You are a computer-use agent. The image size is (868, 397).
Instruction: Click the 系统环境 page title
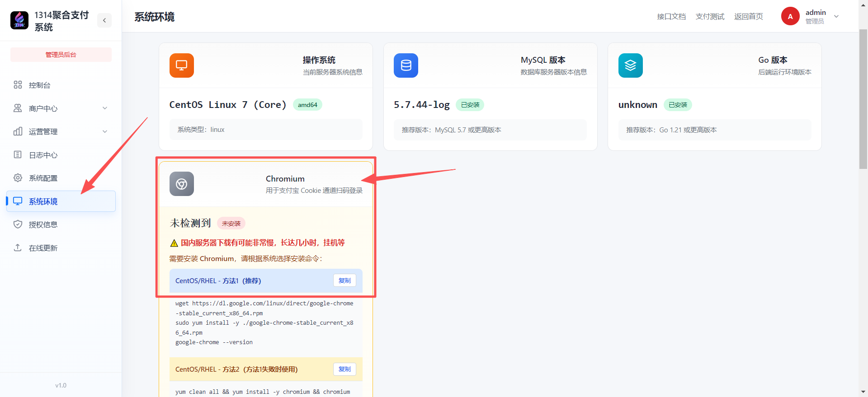[154, 17]
